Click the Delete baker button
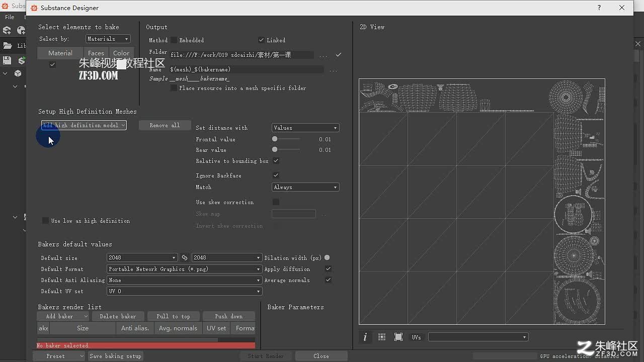The image size is (644, 362). click(118, 316)
